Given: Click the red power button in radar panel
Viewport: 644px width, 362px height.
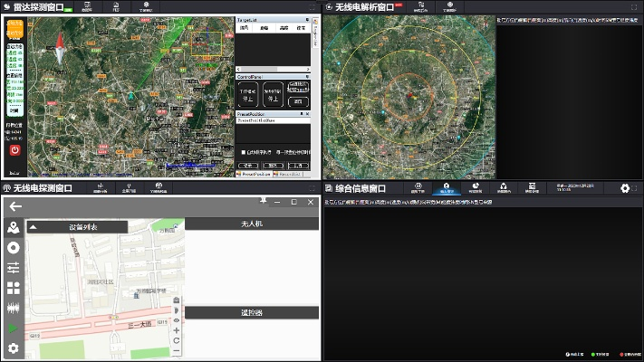Looking at the screenshot, I should [14, 149].
